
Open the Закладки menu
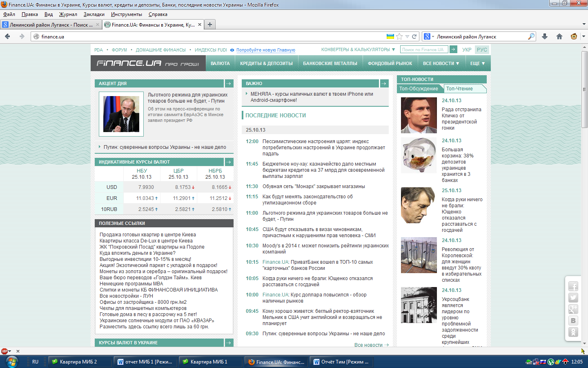tap(94, 14)
